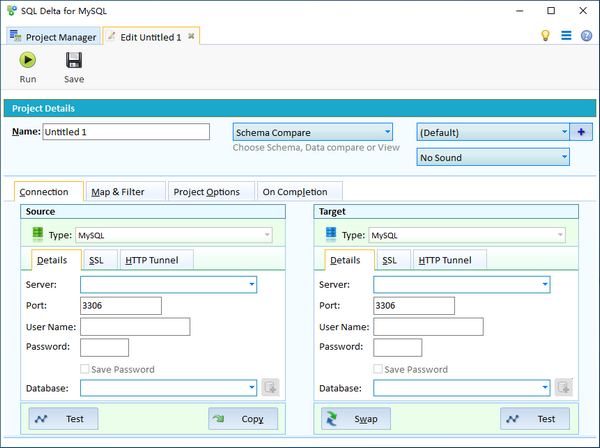
Task: Click the 'Choose Schema, Data compare or View' hint
Action: pyautogui.click(x=316, y=148)
